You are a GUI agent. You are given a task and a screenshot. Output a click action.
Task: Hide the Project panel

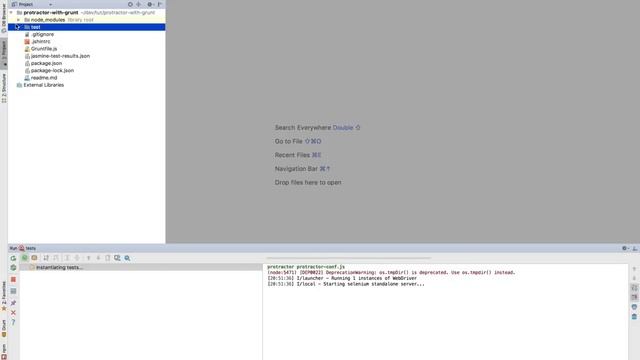click(160, 4)
